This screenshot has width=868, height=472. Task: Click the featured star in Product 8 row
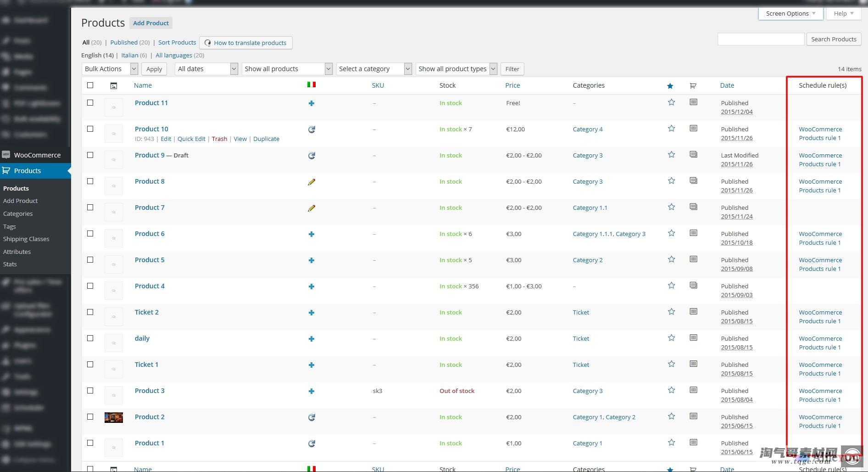tap(671, 181)
